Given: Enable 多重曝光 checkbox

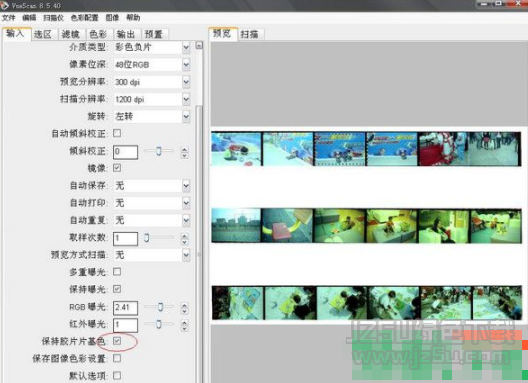Looking at the screenshot, I should tap(117, 272).
